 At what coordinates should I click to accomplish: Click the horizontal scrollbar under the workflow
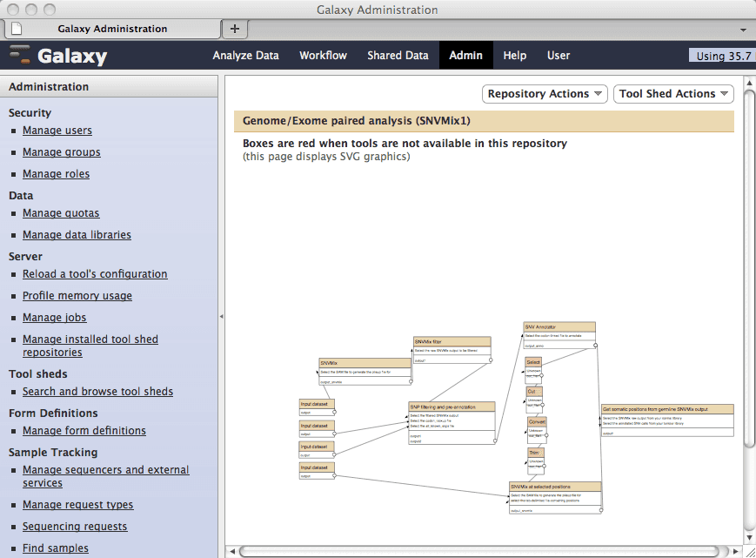(x=487, y=551)
